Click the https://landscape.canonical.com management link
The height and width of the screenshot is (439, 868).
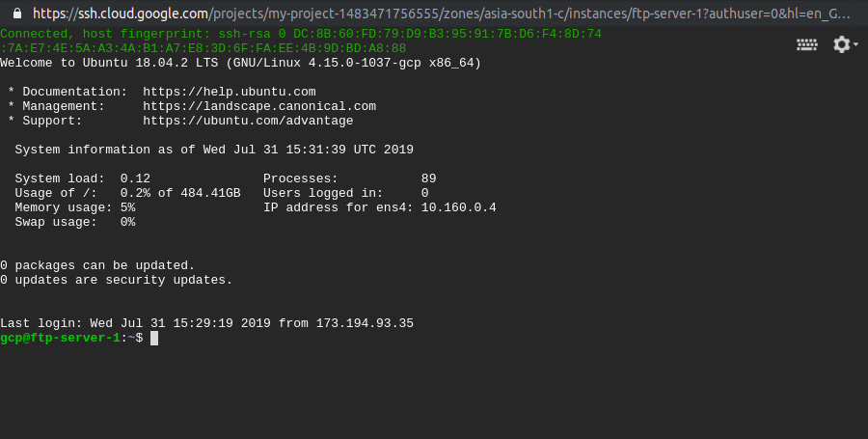tap(259, 106)
